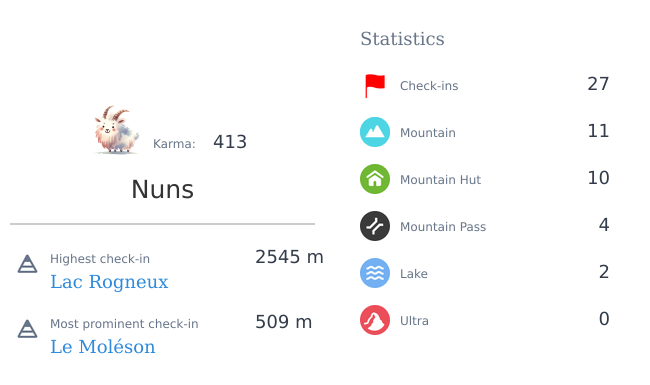Click the Mountain Pass label
Screen dimensions: 650x385
tap(443, 227)
